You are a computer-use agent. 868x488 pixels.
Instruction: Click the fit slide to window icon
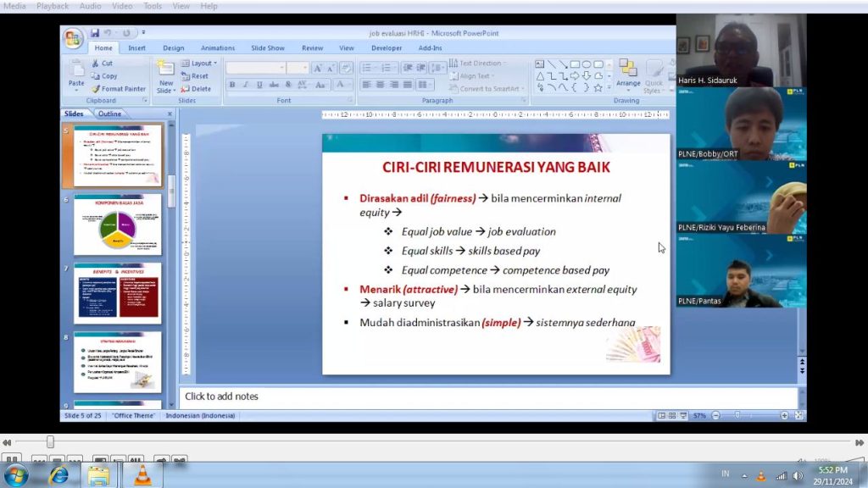798,416
